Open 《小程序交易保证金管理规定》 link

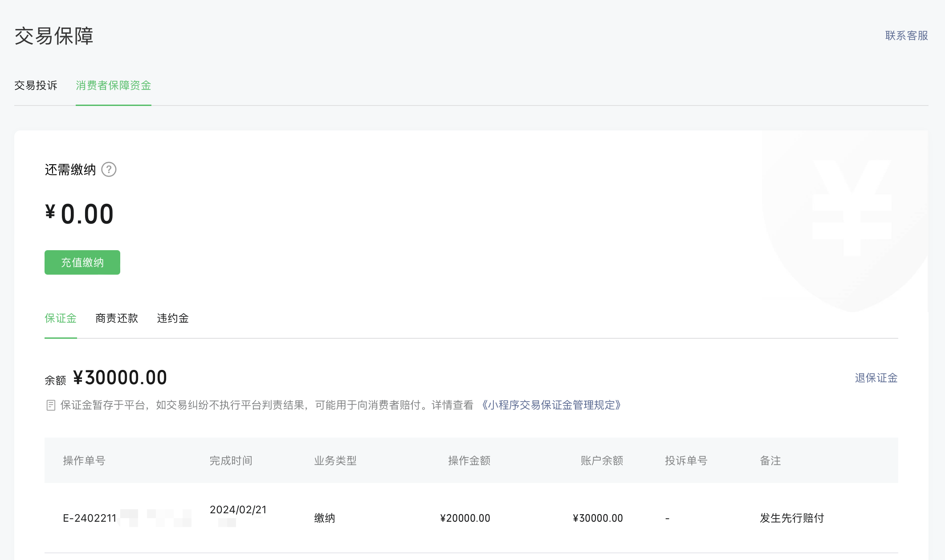pos(551,405)
